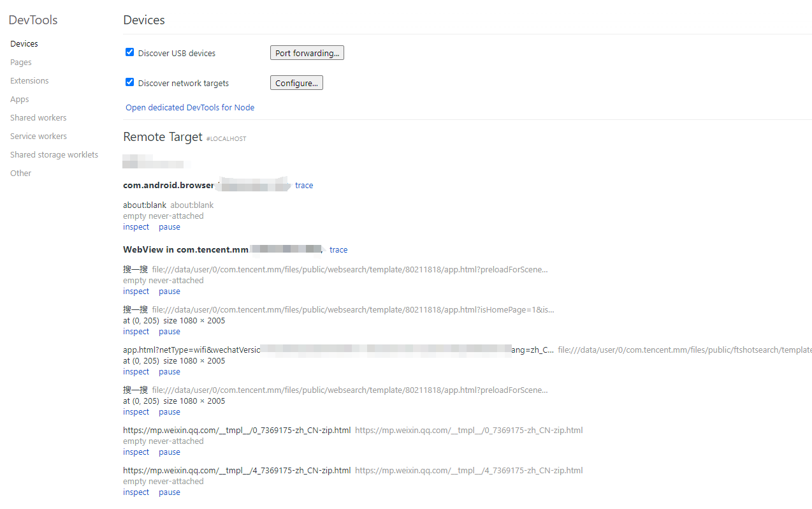Click trace next to com.android.browser
812x509 pixels.
(304, 186)
